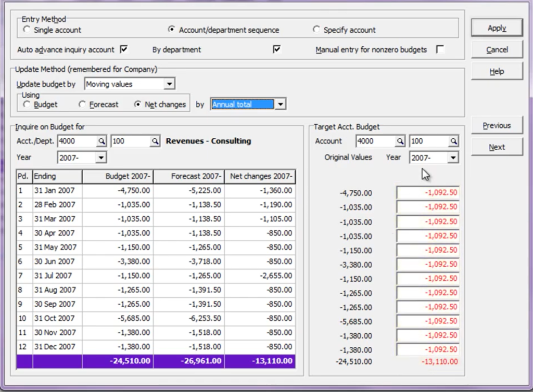This screenshot has width=533, height=392.
Task: Open Help for this dialog
Action: point(497,71)
